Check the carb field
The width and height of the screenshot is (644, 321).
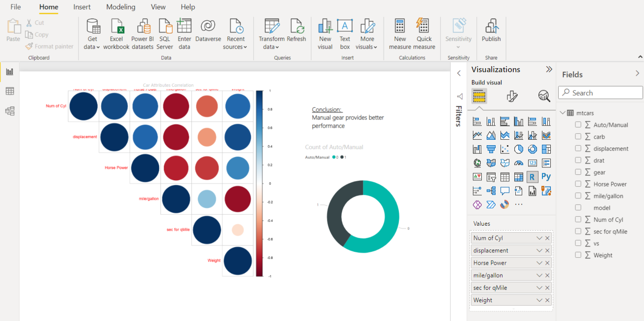[x=578, y=137]
